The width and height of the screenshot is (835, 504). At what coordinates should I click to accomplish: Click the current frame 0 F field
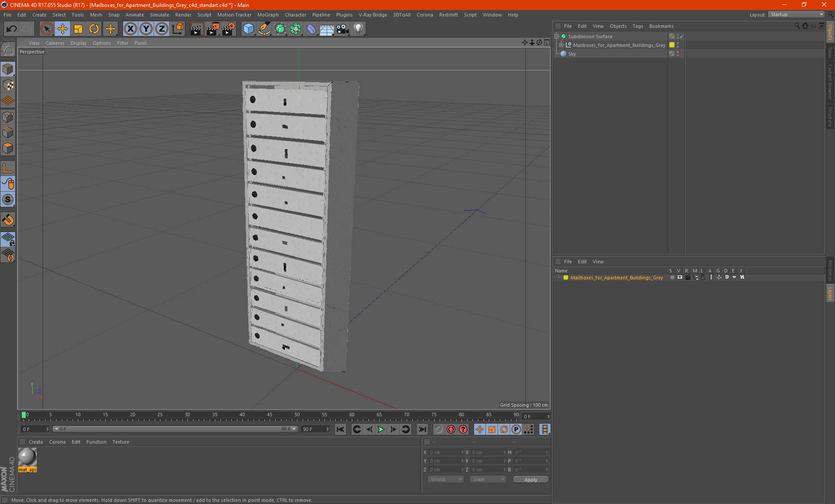coord(35,429)
